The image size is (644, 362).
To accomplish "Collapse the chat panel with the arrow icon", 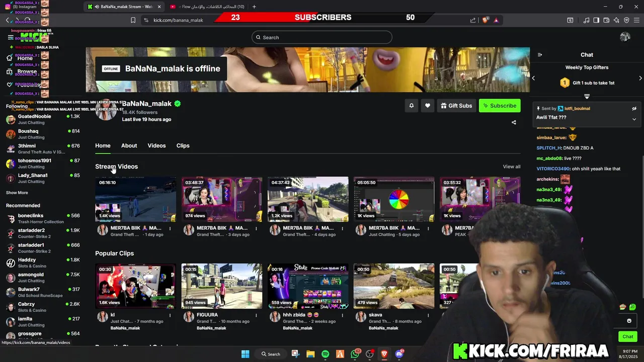I will [540, 55].
